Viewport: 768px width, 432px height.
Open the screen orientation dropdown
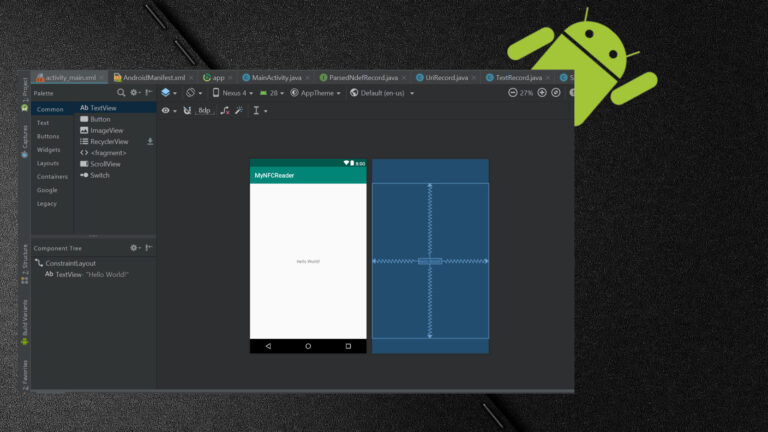tap(194, 93)
